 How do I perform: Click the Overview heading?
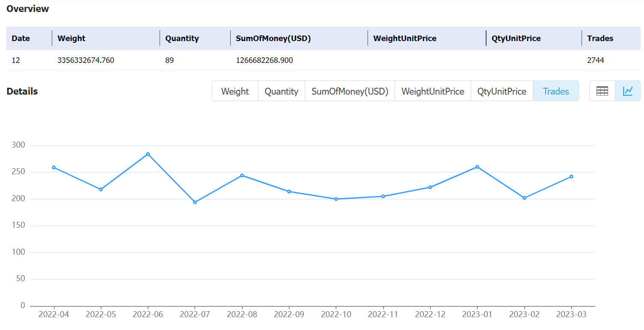click(x=28, y=9)
